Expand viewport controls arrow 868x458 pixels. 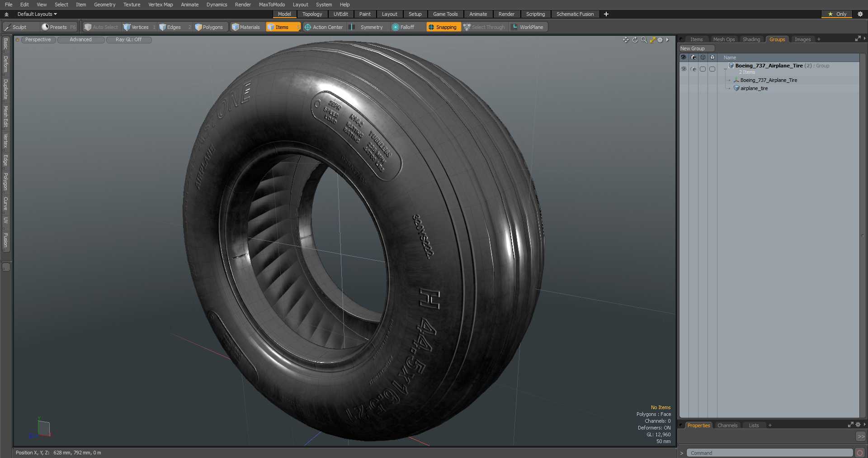click(667, 40)
